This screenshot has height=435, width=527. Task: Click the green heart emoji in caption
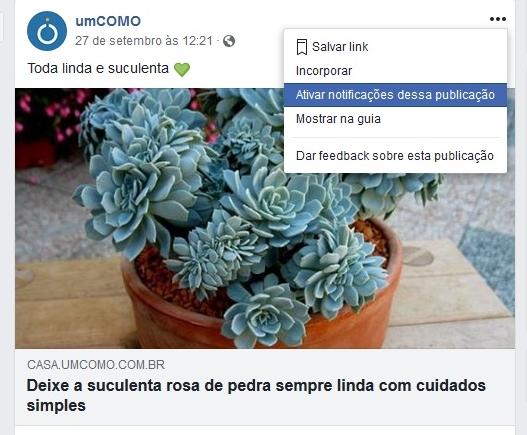(182, 69)
